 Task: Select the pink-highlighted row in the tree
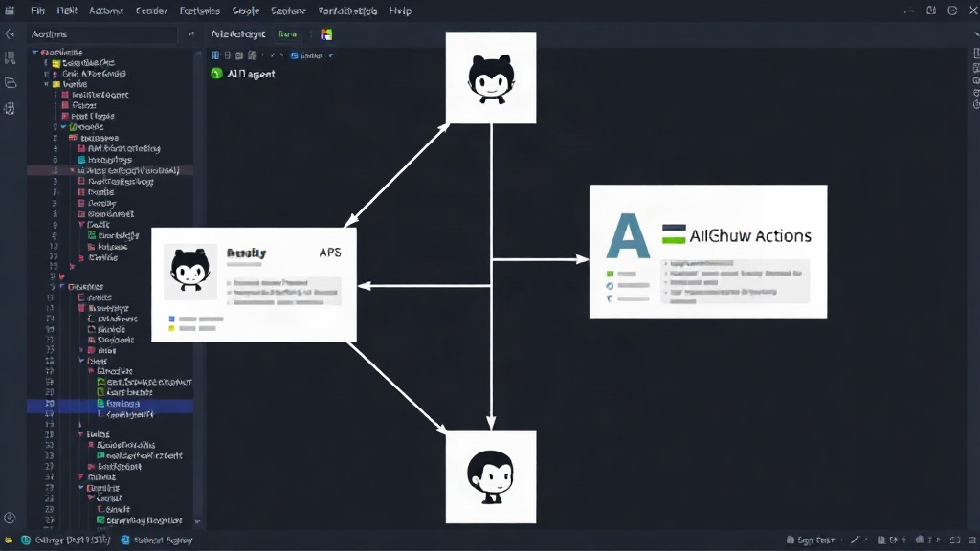[110, 170]
